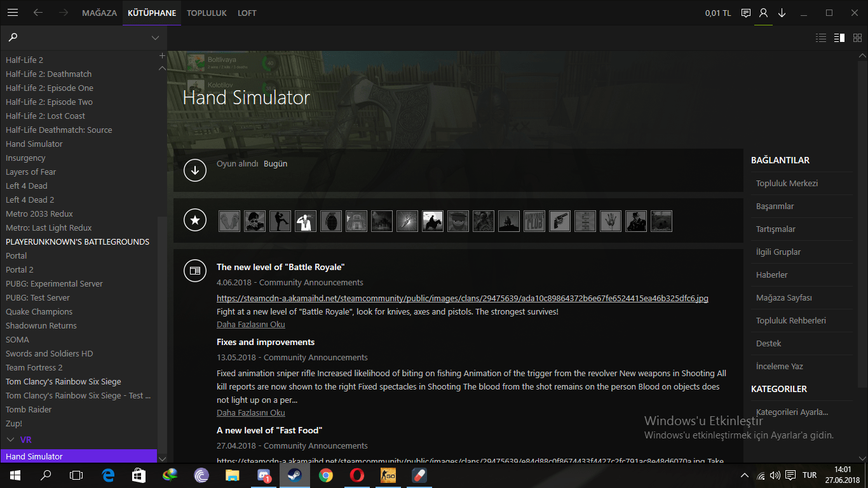Viewport: 868px width, 488px height.
Task: Open 'A new level of "Fast Food"' headline
Action: (269, 430)
